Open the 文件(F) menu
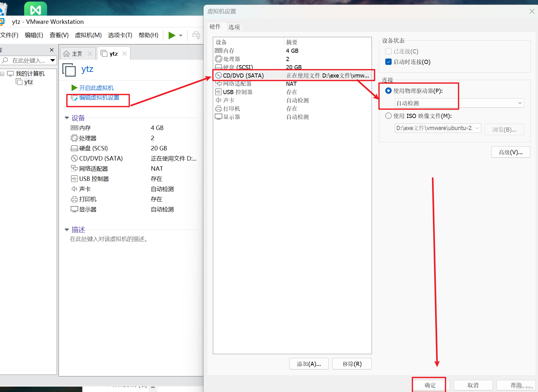538x392 pixels. pyautogui.click(x=9, y=35)
